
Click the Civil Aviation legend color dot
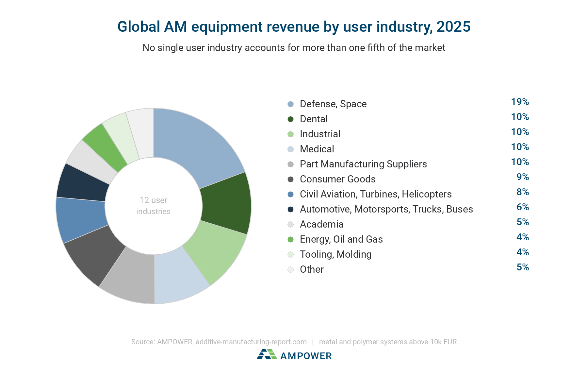(290, 194)
